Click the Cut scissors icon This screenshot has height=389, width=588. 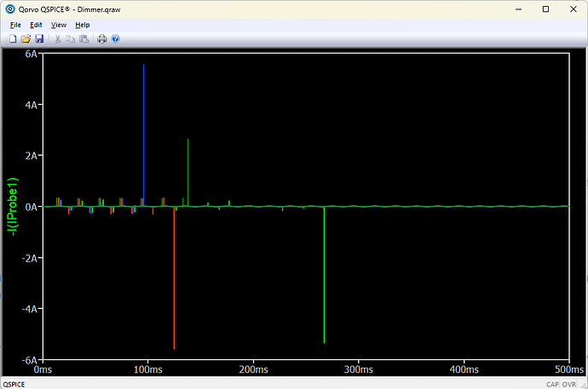[x=58, y=39]
